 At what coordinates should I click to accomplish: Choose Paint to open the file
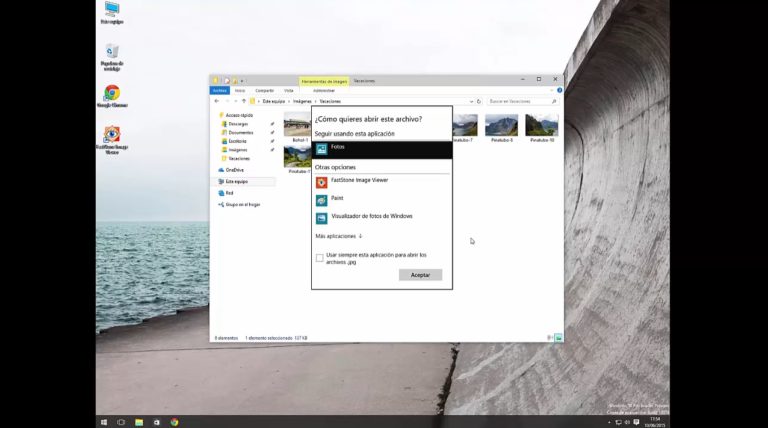point(337,199)
